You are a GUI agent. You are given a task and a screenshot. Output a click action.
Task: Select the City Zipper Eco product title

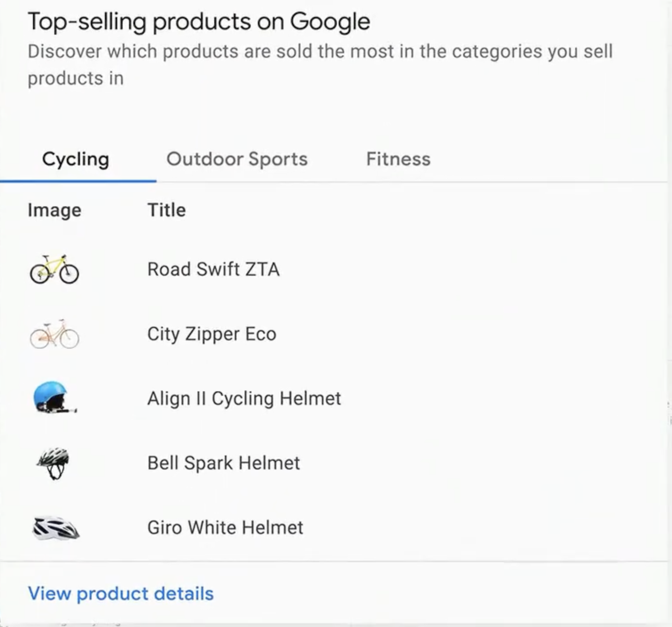212,334
